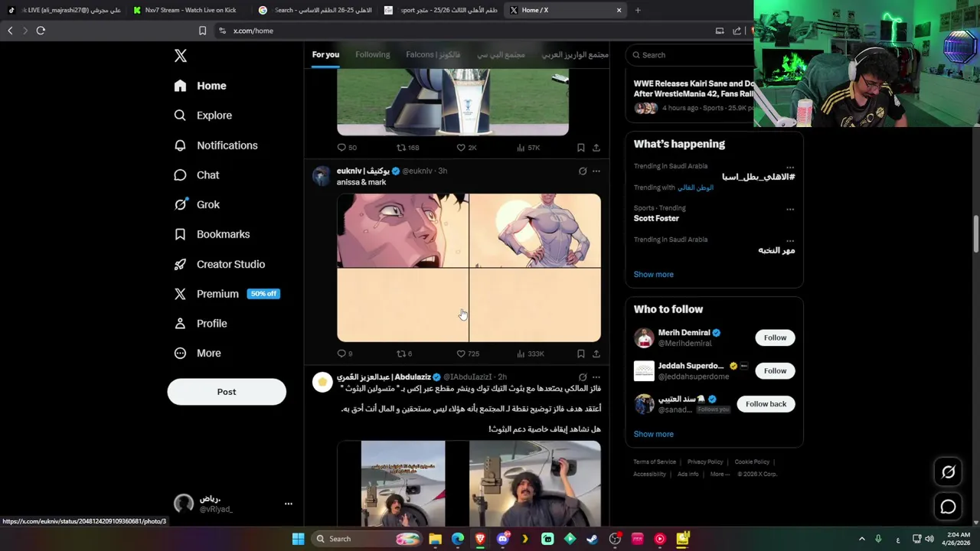Open Scott Foster trending topic

(656, 218)
